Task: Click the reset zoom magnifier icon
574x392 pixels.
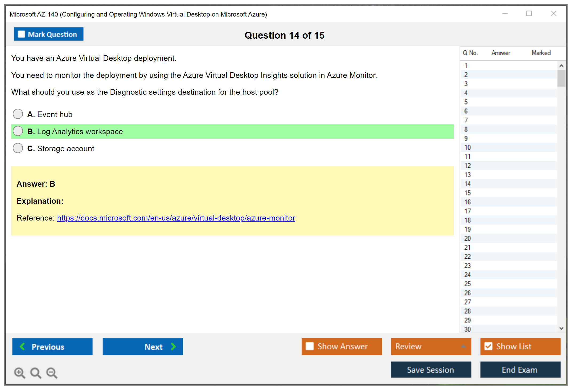Action: tap(36, 373)
